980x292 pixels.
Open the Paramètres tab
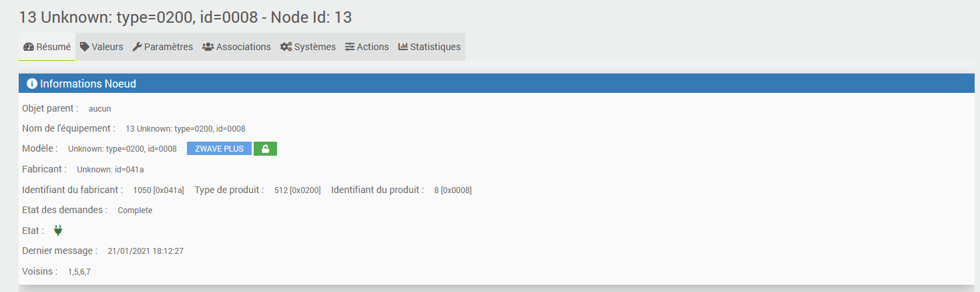162,47
